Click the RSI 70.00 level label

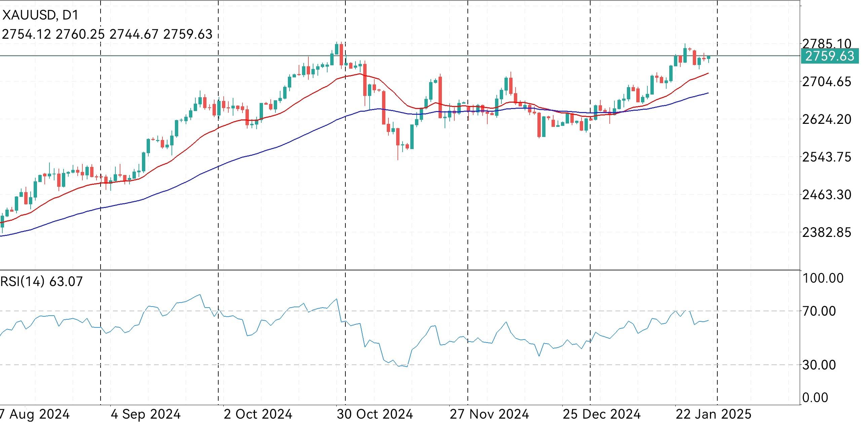point(819,311)
